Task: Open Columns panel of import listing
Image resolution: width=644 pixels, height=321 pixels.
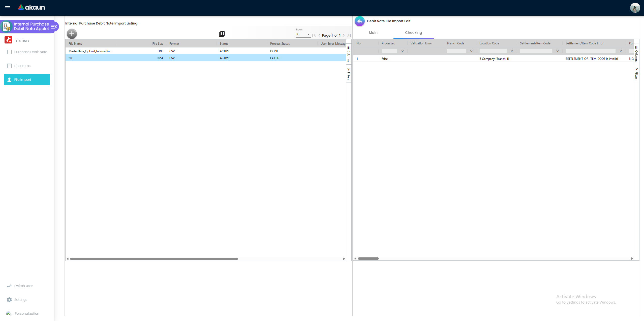Action: [x=349, y=54]
